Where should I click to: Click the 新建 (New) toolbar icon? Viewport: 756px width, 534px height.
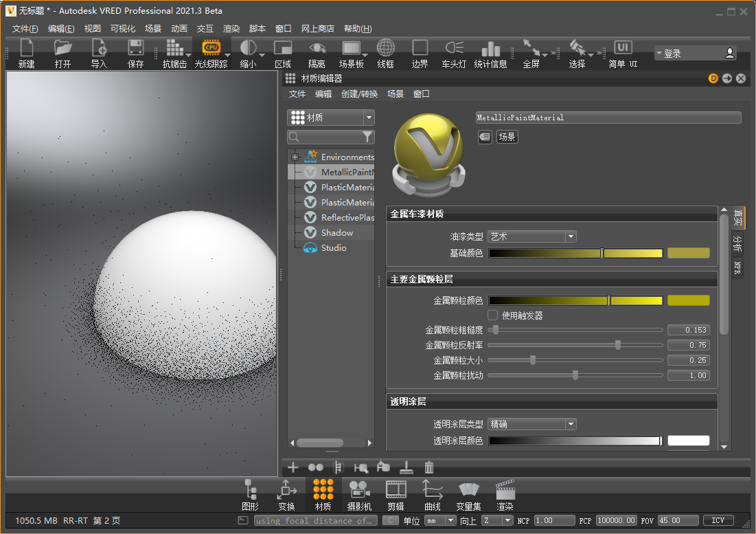(x=26, y=48)
